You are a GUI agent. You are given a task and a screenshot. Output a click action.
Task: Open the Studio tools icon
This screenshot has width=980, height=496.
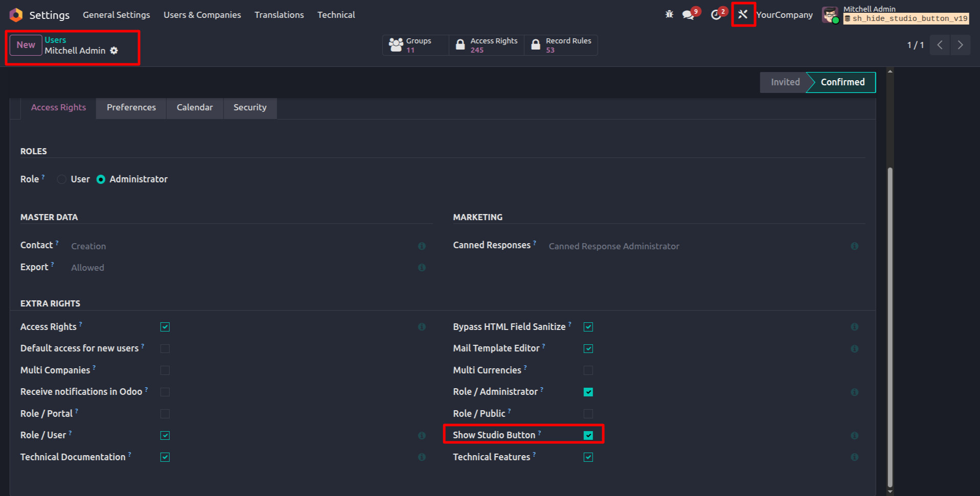point(743,14)
